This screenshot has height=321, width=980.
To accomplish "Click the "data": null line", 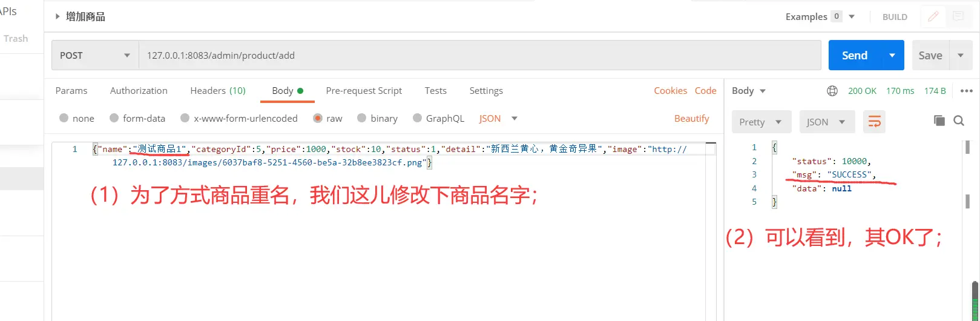I will tap(821, 188).
